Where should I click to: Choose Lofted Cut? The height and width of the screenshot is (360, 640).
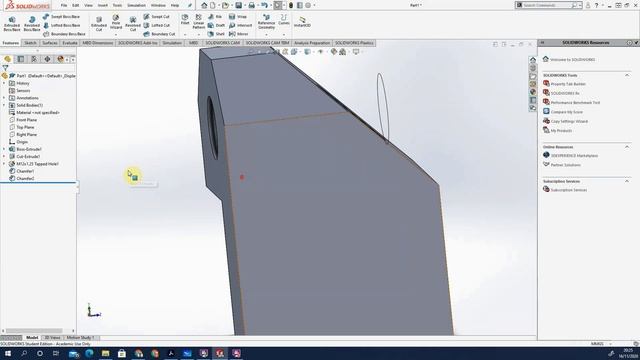[157, 25]
